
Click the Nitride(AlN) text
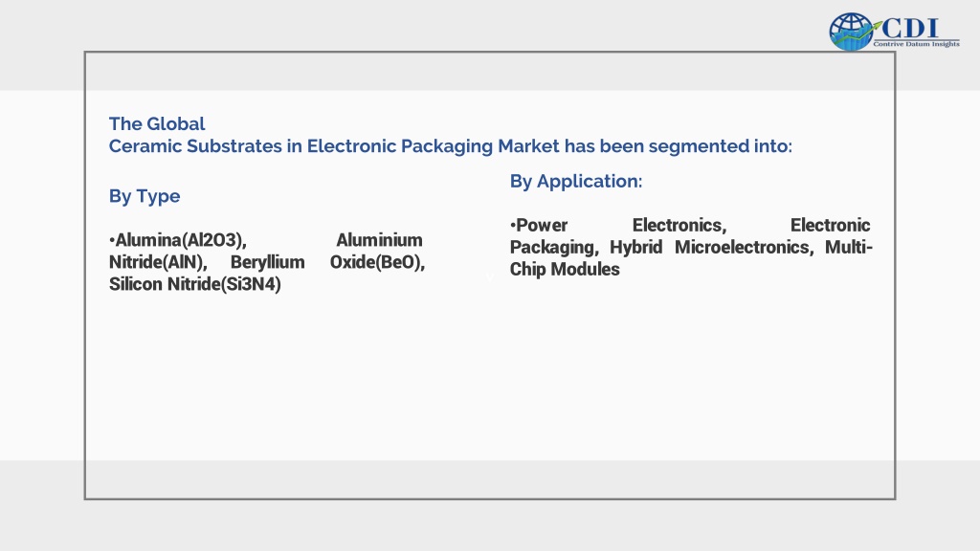pos(158,262)
